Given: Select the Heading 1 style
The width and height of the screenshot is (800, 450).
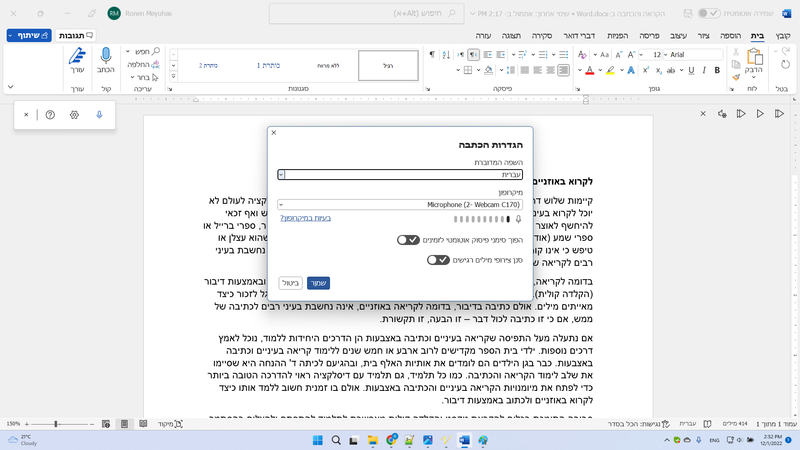Looking at the screenshot, I should point(268,65).
